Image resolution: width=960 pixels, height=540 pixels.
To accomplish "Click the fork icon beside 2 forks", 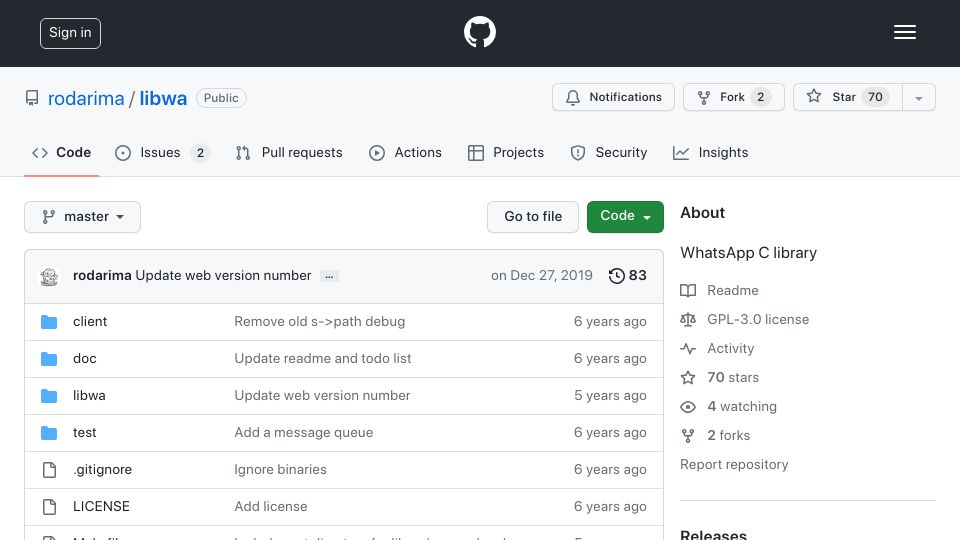I will coord(688,435).
